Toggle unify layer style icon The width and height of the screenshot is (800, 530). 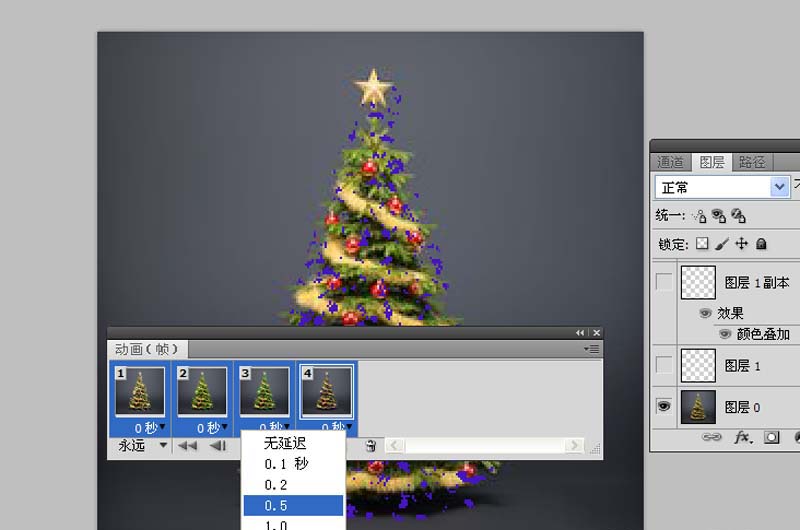pyautogui.click(x=738, y=216)
